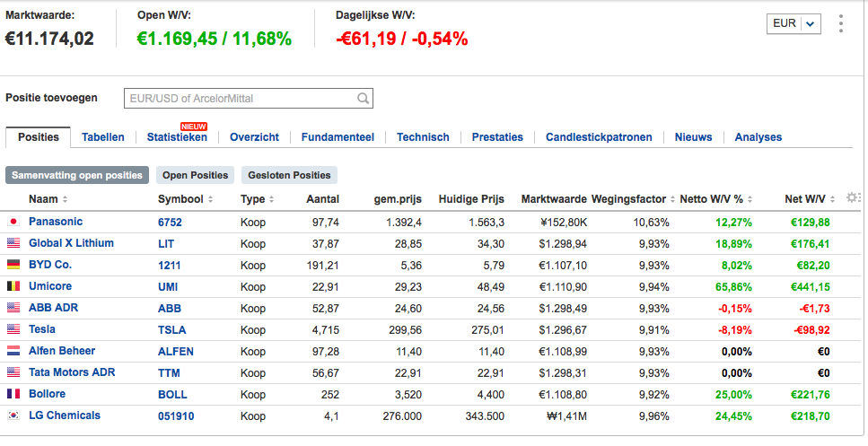Screen dimensions: 868x446
Task: Open the EUR currency dropdown
Action: click(793, 24)
